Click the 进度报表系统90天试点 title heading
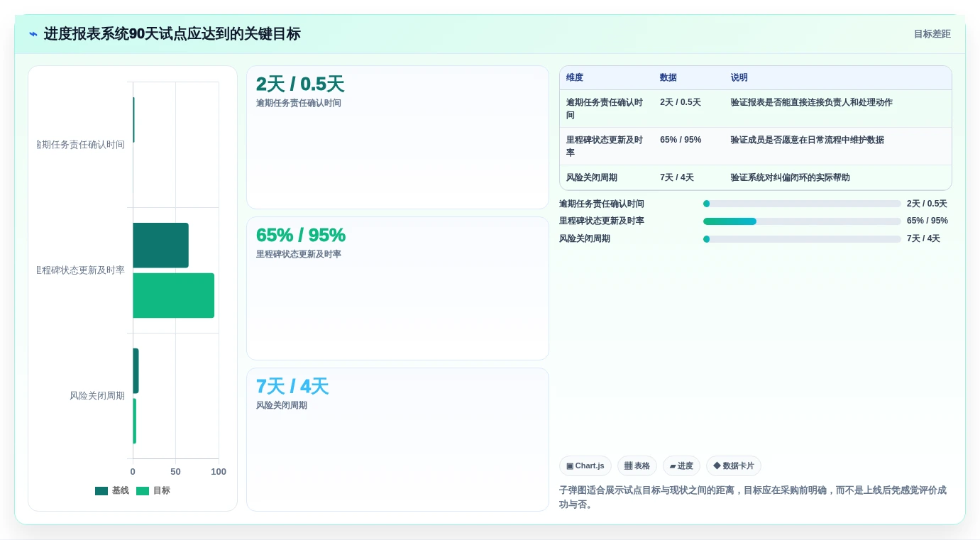 pos(172,34)
